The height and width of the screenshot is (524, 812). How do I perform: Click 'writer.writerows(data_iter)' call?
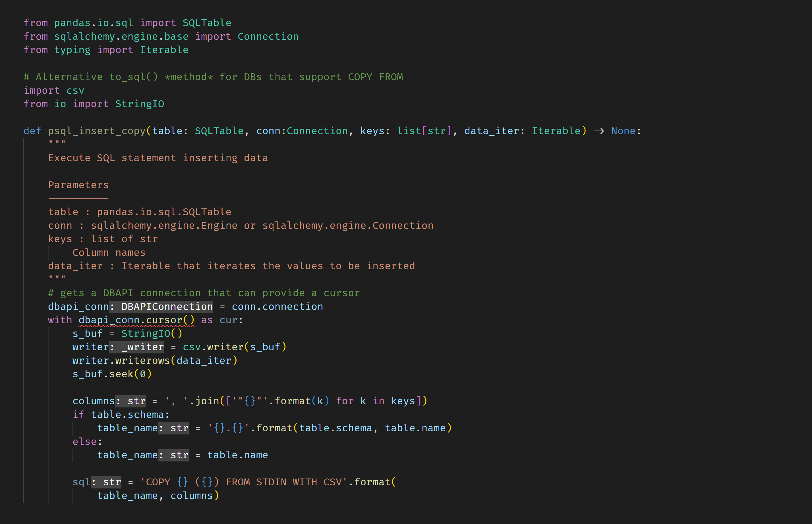click(155, 361)
